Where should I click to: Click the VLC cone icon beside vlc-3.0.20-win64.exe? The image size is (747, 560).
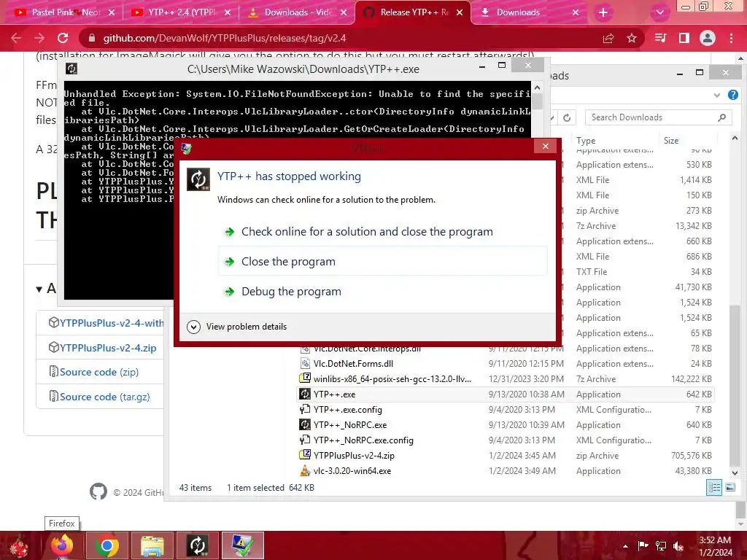(305, 471)
